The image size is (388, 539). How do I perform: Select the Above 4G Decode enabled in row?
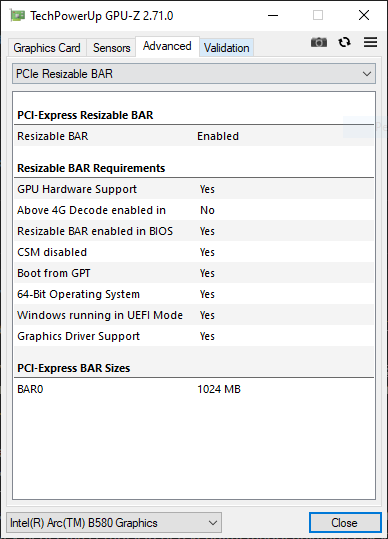click(x=194, y=210)
